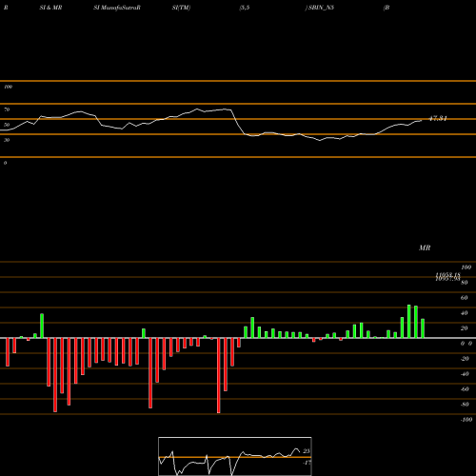
Task: Click the MR axis label 40
Action: (x=465, y=313)
